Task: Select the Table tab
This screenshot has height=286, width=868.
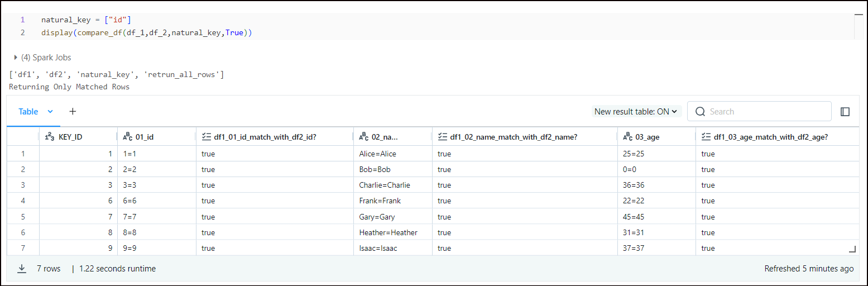Action: click(x=28, y=112)
